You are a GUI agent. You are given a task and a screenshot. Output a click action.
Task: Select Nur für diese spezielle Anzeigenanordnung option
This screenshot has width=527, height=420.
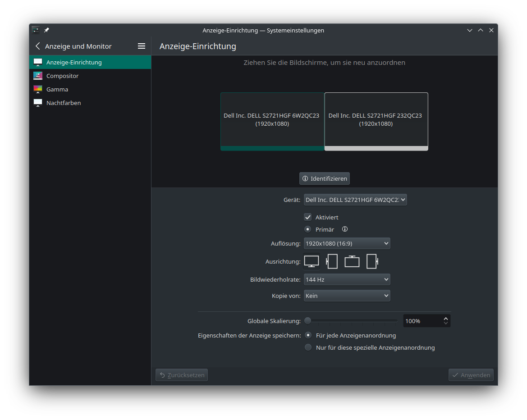coord(308,347)
